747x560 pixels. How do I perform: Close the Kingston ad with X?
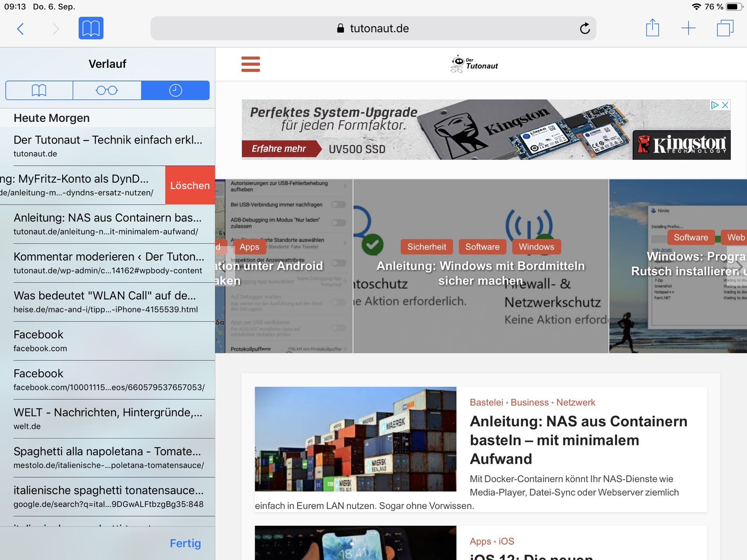click(x=725, y=105)
